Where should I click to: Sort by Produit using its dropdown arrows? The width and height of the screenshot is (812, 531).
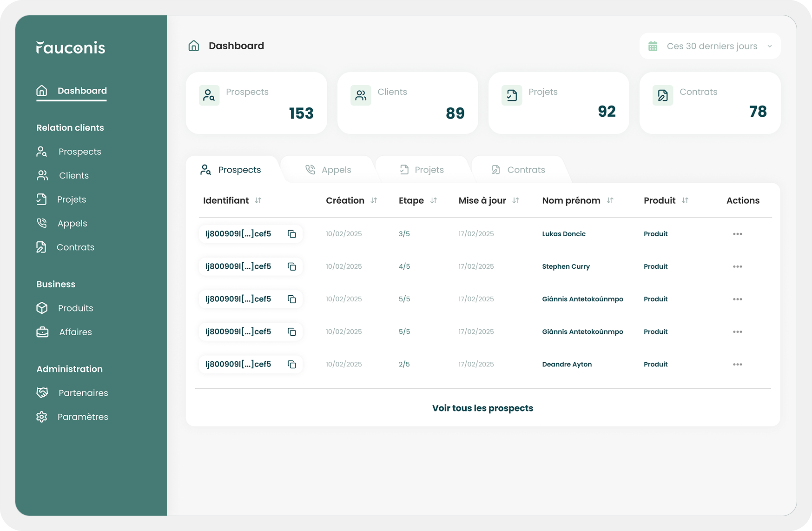pyautogui.click(x=685, y=200)
